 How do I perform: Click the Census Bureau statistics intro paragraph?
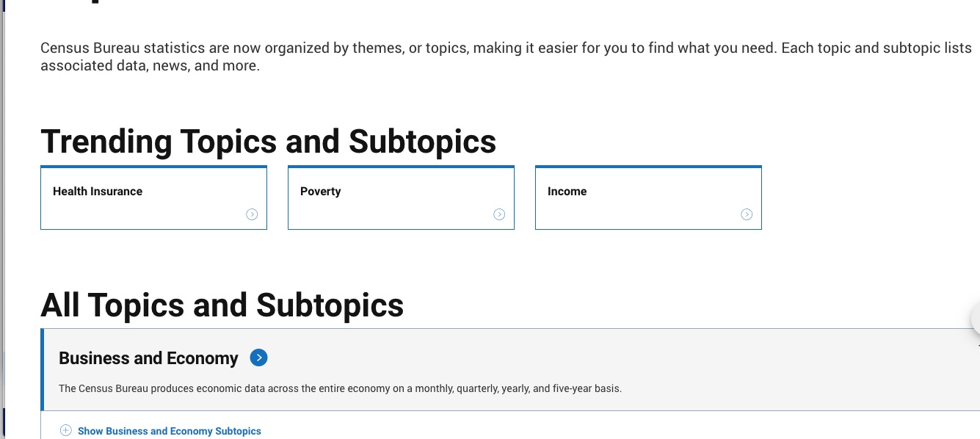505,57
